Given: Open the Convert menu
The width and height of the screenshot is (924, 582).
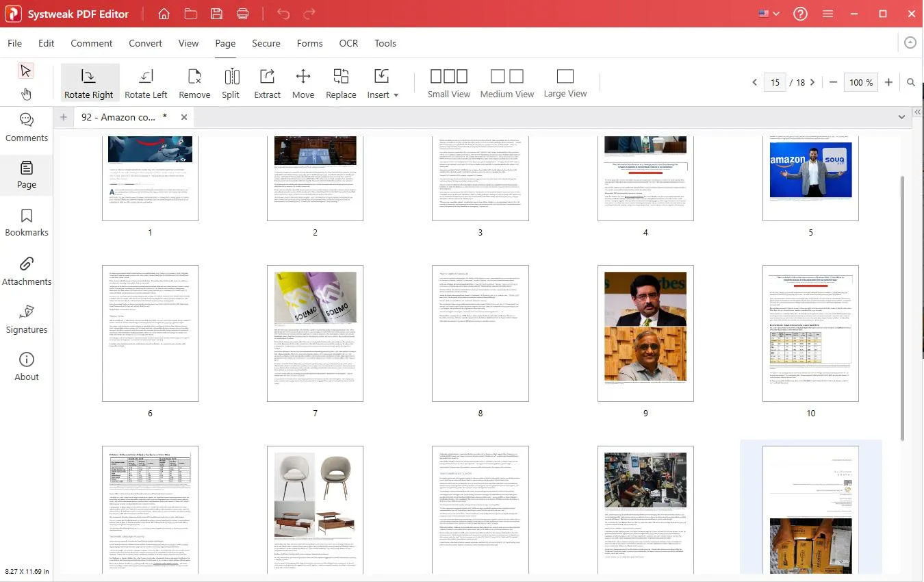Looking at the screenshot, I should (145, 43).
